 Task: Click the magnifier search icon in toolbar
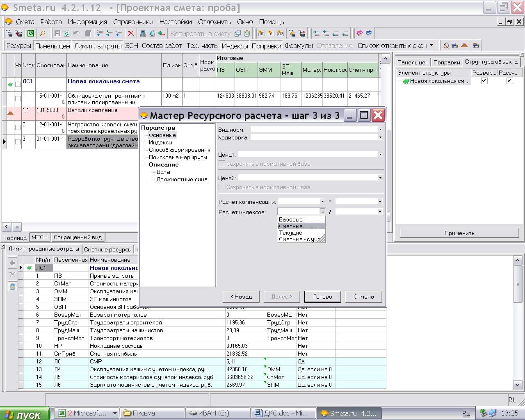[x=42, y=34]
